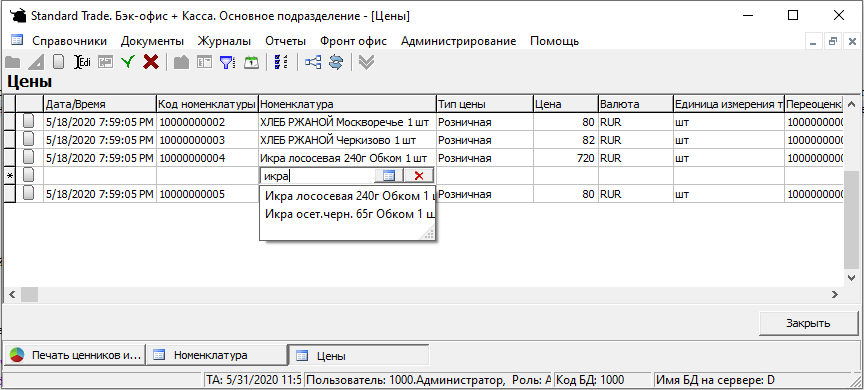
Task: Select cell ХЛЕБ РЖАНОЙ Черкизово 1 шт
Action: coord(347,139)
